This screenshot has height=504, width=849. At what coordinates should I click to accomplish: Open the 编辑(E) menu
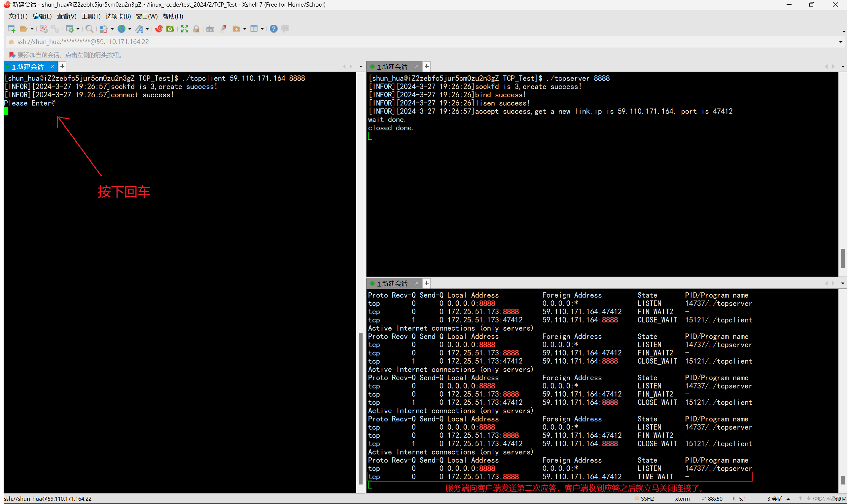(42, 16)
